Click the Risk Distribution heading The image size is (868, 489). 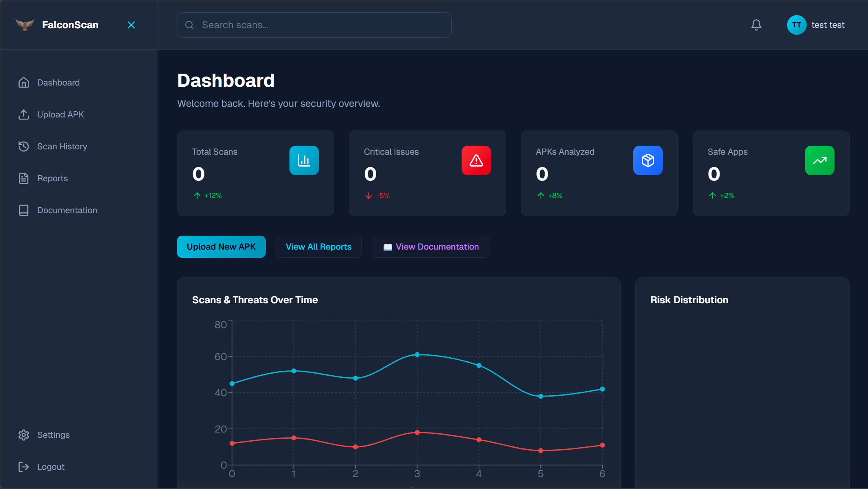click(x=689, y=300)
